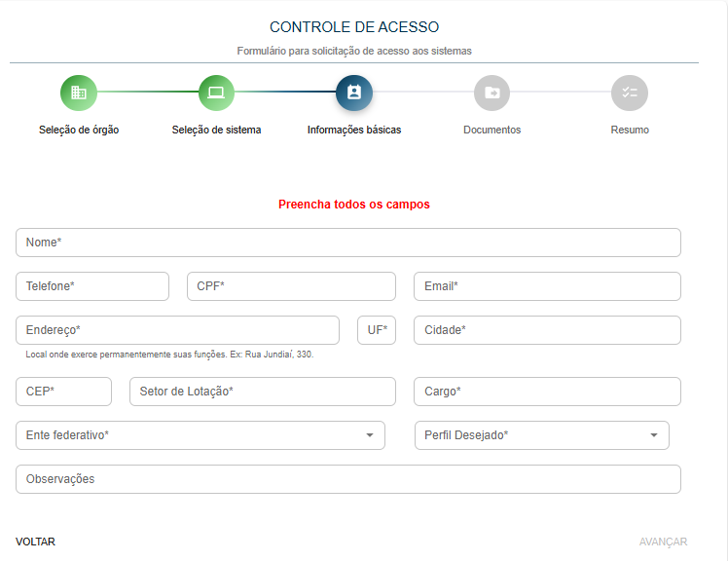Select the 'Informações básicas' step label

point(354,130)
